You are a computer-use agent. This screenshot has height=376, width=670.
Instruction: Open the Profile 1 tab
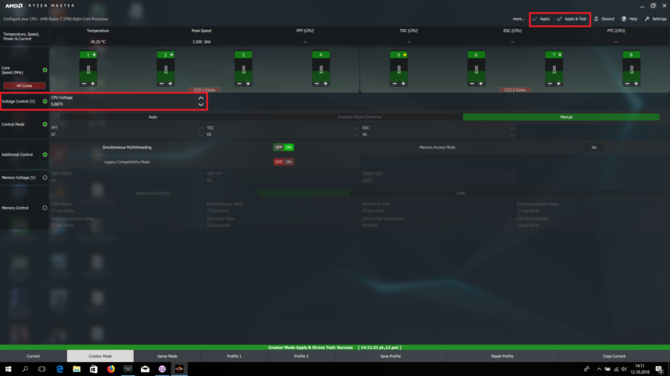(x=234, y=356)
